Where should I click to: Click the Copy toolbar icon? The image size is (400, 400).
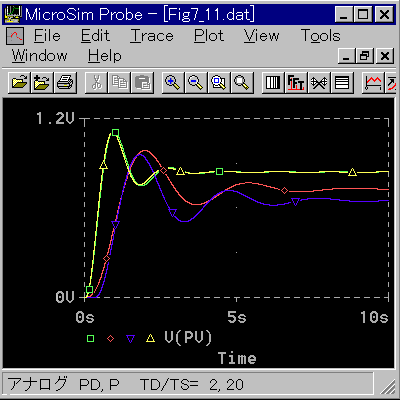coord(119,82)
